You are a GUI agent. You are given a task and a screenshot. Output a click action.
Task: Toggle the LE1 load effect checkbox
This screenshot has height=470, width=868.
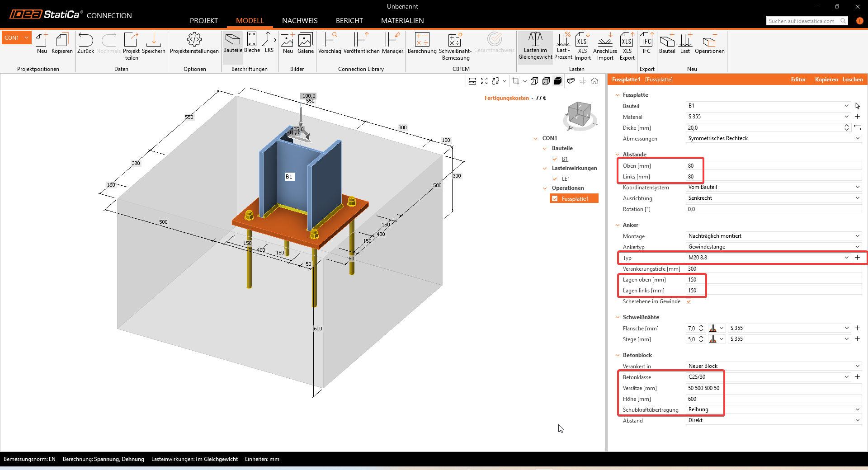(x=555, y=179)
